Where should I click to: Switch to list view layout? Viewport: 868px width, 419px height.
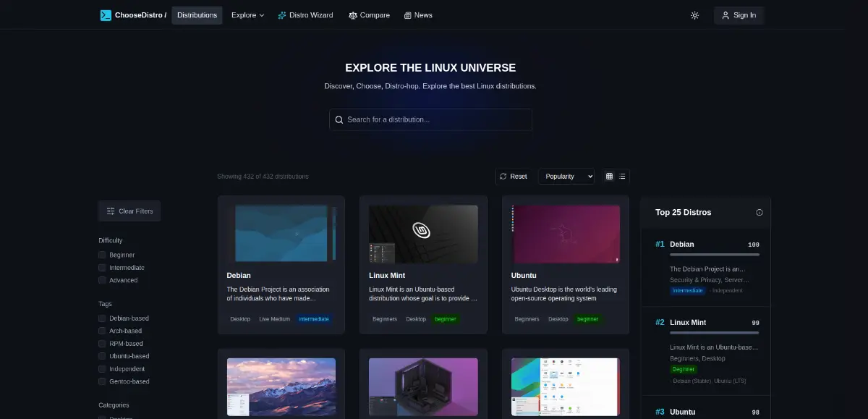621,176
